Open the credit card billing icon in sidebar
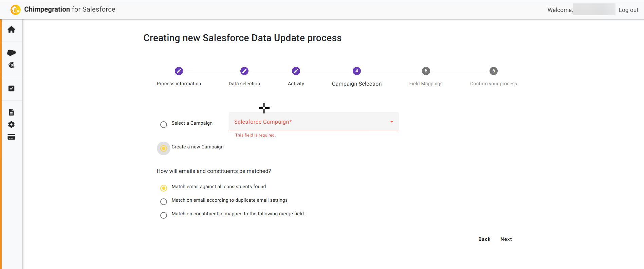 coord(11,137)
